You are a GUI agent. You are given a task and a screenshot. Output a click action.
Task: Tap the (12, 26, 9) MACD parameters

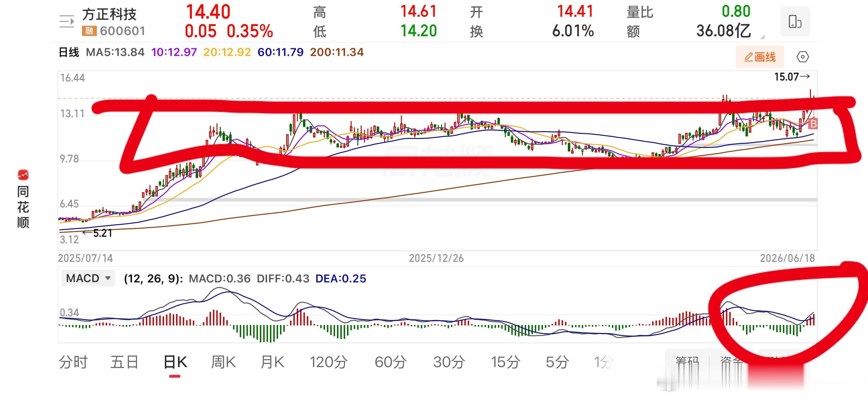click(x=154, y=279)
